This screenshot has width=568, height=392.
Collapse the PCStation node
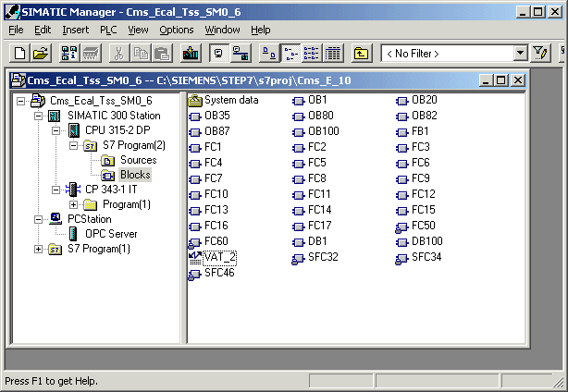coord(38,219)
